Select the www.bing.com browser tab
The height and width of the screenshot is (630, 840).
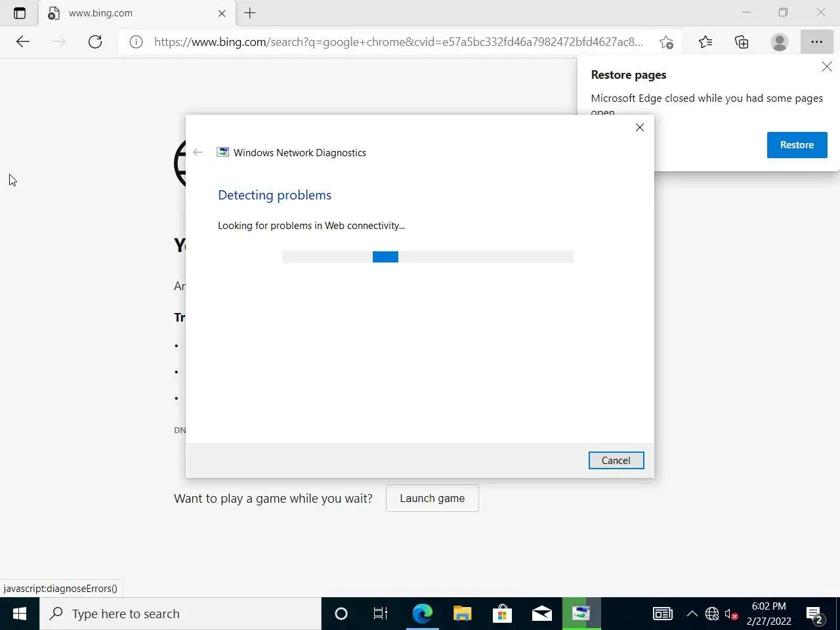point(138,13)
